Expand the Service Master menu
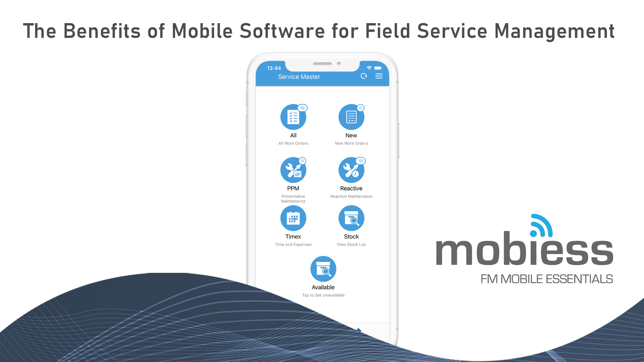Image resolution: width=644 pixels, height=362 pixels. (379, 76)
